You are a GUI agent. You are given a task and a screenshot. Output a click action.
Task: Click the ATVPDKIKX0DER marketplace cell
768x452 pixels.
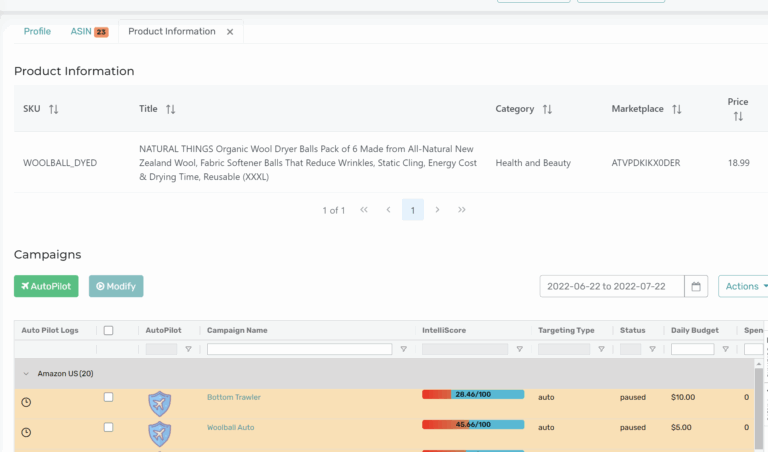pyautogui.click(x=646, y=163)
